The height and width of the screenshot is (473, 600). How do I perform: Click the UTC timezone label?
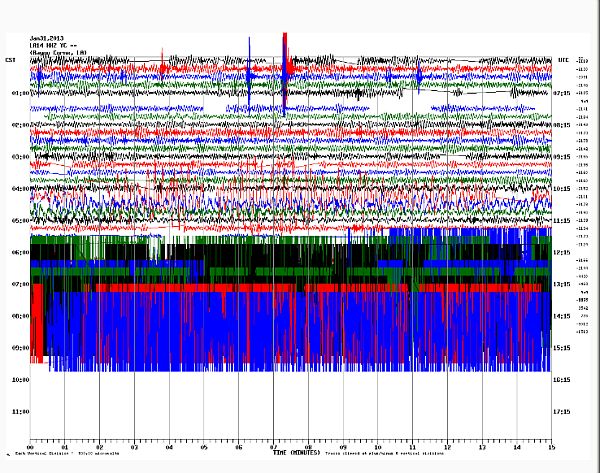point(563,60)
